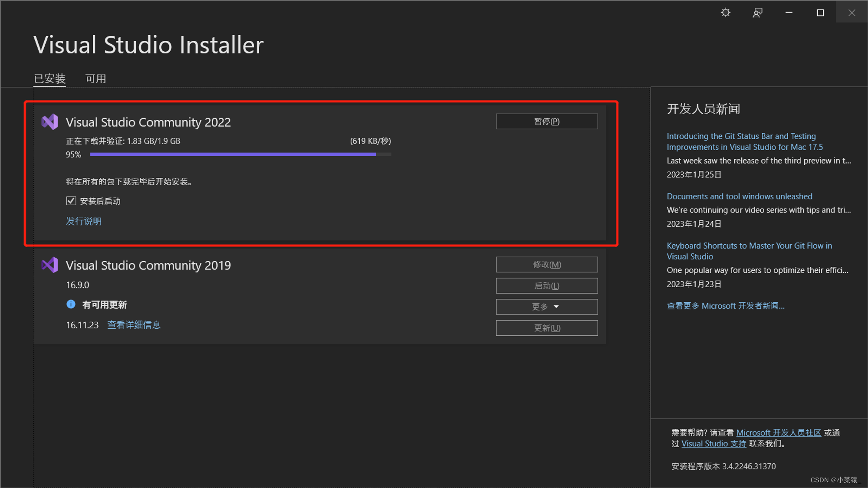
Task: Open the 发行说明 release notes link
Action: point(84,221)
